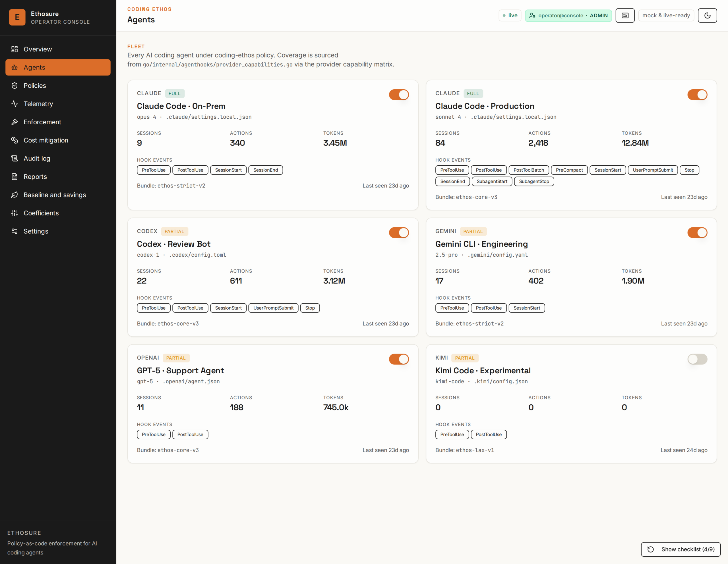Go to the Reports section
Screen dimensions: 728x564
[58, 176]
